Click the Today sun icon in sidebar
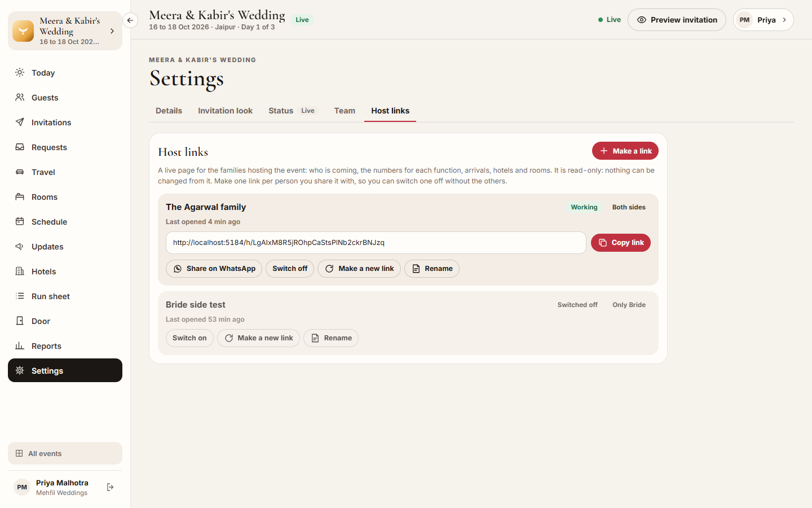 (x=20, y=72)
